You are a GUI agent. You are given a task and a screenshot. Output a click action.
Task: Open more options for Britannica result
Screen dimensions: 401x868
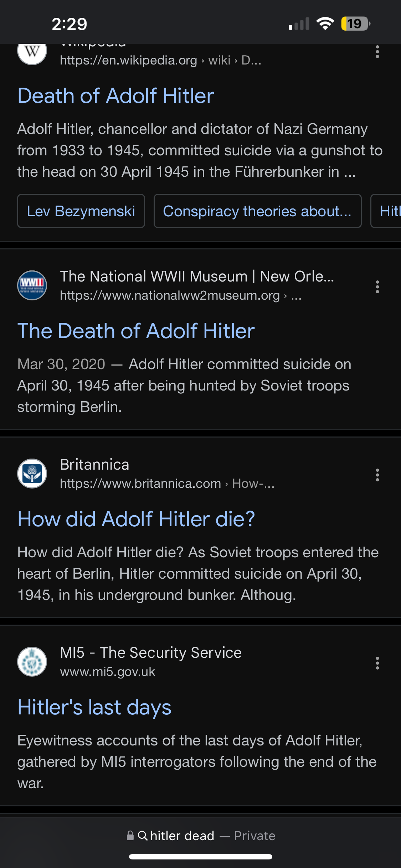[377, 475]
